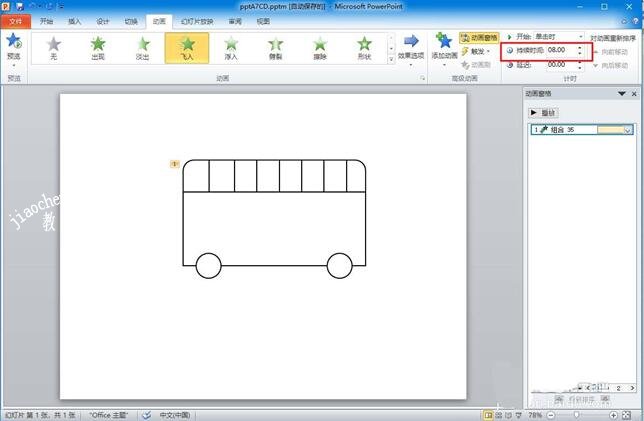Click the timeline scroll right arrow in pane
The height and width of the screenshot is (421, 644).
(632, 388)
